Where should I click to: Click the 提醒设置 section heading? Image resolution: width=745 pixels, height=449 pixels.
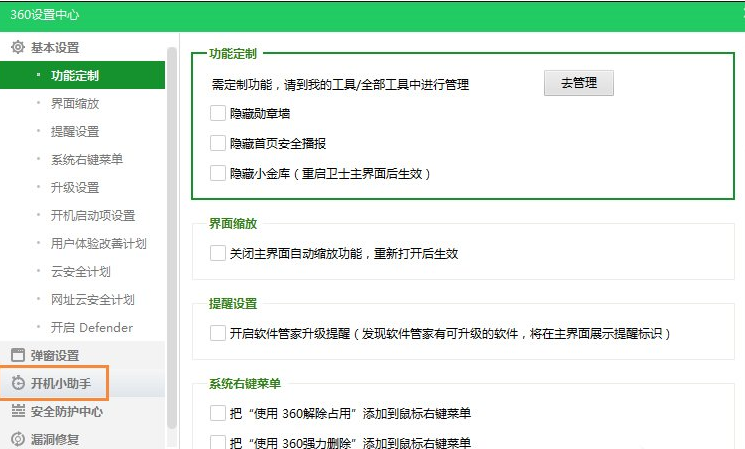point(233,303)
